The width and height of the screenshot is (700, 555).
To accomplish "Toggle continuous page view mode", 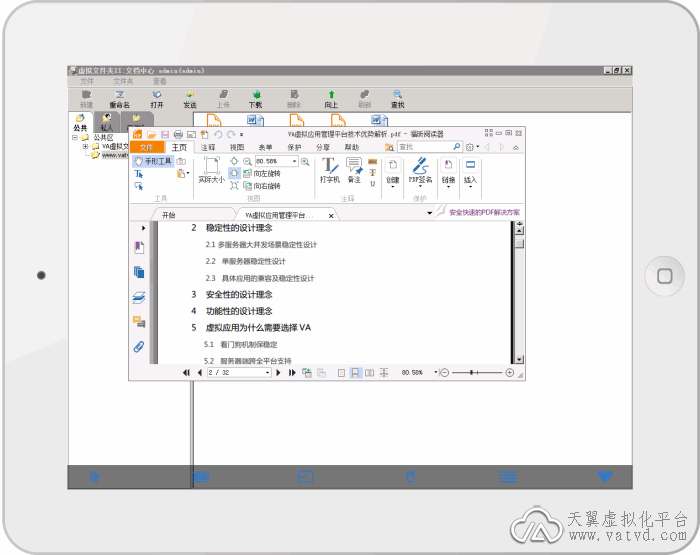I will coord(355,372).
